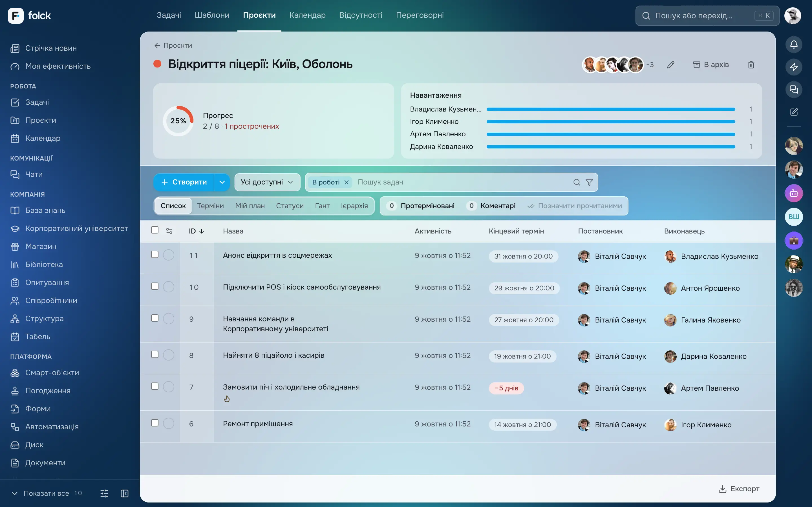Expand the Створити button dropdown arrow

222,182
